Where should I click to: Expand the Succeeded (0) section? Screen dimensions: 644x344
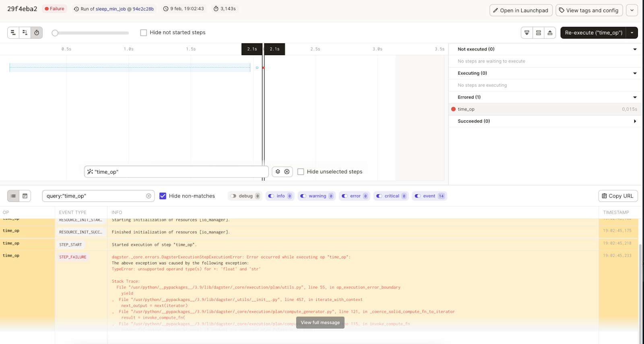[x=635, y=121]
